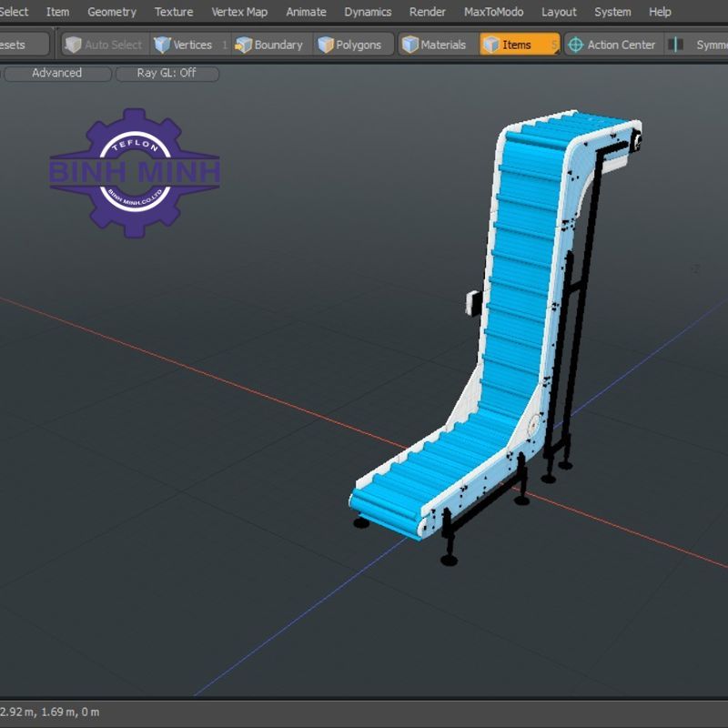Switch to Polygons mode via its cube icon
728x728 pixels.
[x=326, y=45]
